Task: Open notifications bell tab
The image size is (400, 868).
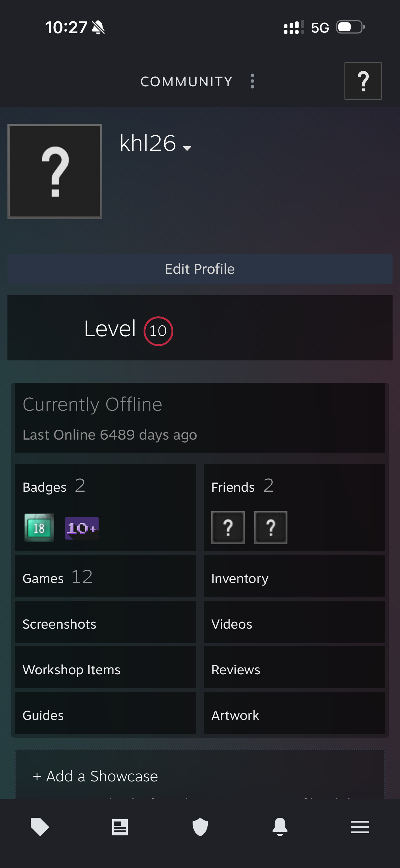Action: (280, 827)
